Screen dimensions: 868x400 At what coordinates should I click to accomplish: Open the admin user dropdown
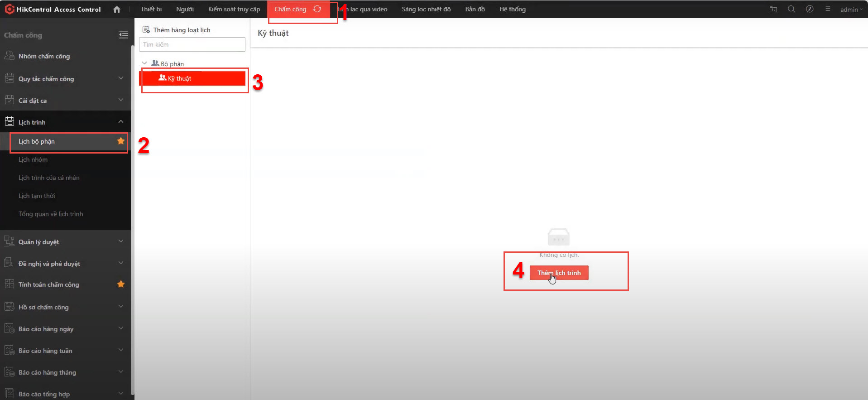851,10
